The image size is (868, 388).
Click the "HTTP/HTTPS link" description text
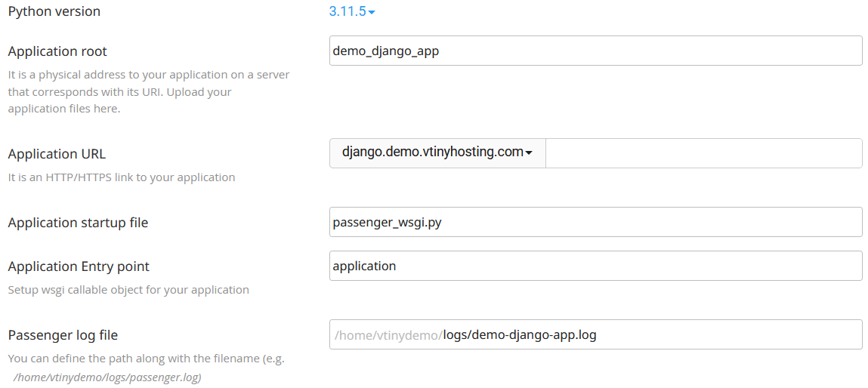coord(121,177)
